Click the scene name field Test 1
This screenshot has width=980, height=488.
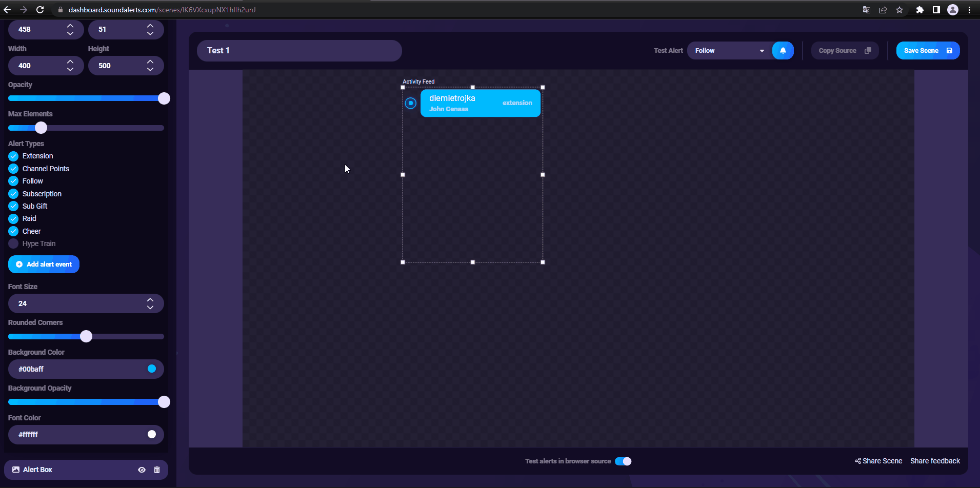(x=299, y=51)
